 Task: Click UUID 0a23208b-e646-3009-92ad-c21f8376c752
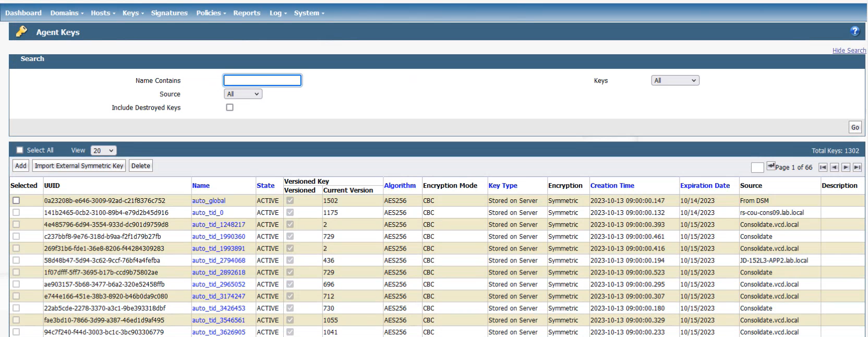pos(104,201)
